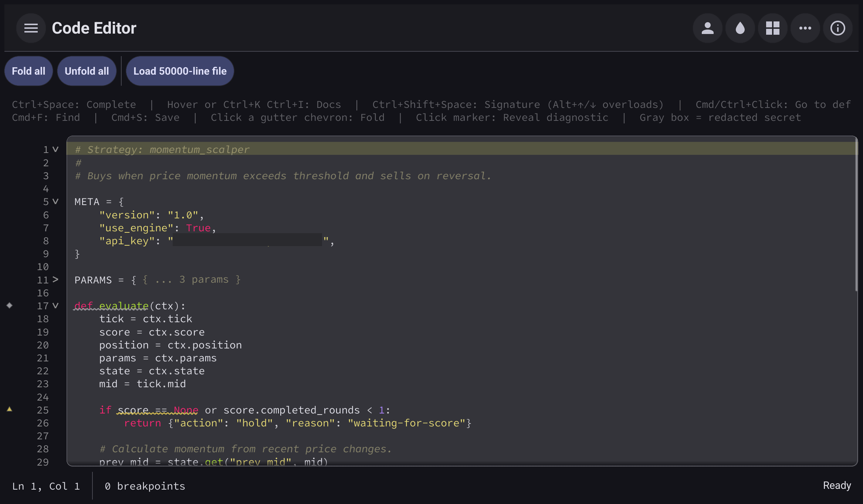
Task: Click line number 26 in the gutter
Action: tap(43, 423)
